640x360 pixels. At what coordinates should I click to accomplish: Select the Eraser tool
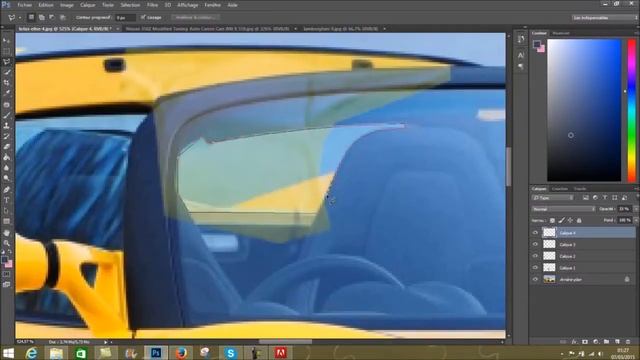7,147
